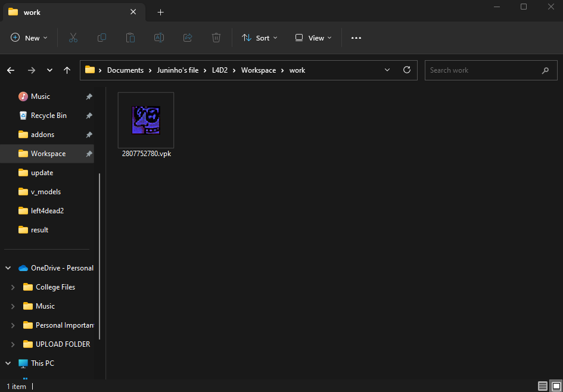The height and width of the screenshot is (392, 563).
Task: Expand the UPLOAD FOLDER node
Action: tap(13, 344)
